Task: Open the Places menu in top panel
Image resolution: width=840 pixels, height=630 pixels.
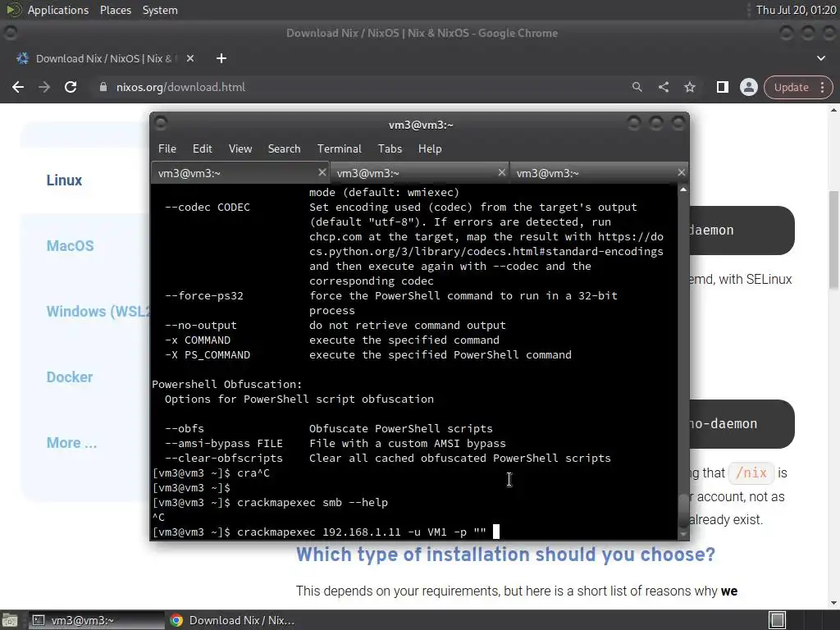Action: 115,10
